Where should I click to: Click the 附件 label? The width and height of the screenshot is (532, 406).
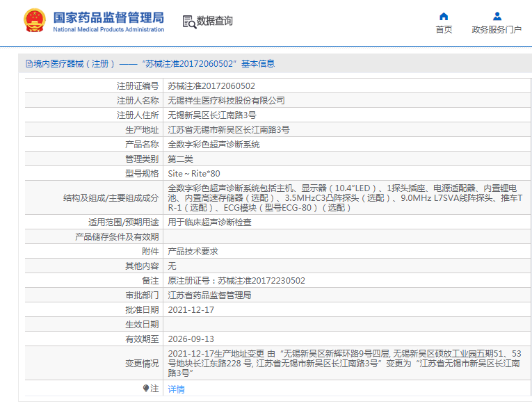[150, 252]
